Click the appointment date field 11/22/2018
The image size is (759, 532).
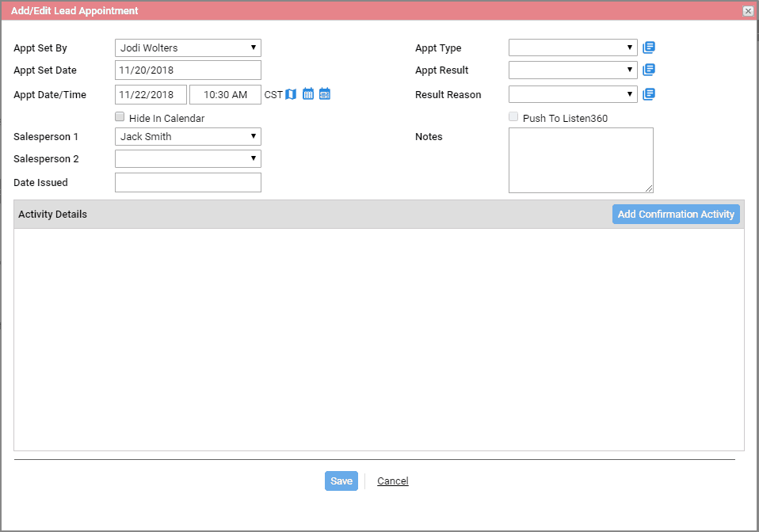point(151,95)
